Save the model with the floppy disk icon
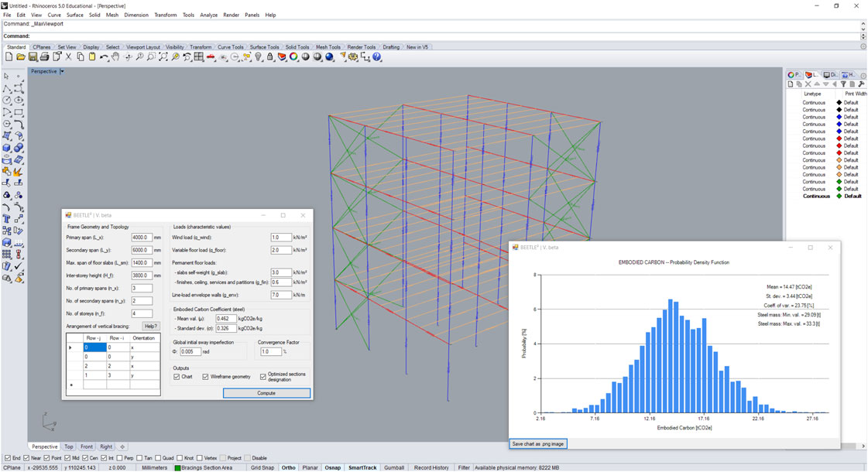This screenshot has width=868, height=472. [x=33, y=57]
